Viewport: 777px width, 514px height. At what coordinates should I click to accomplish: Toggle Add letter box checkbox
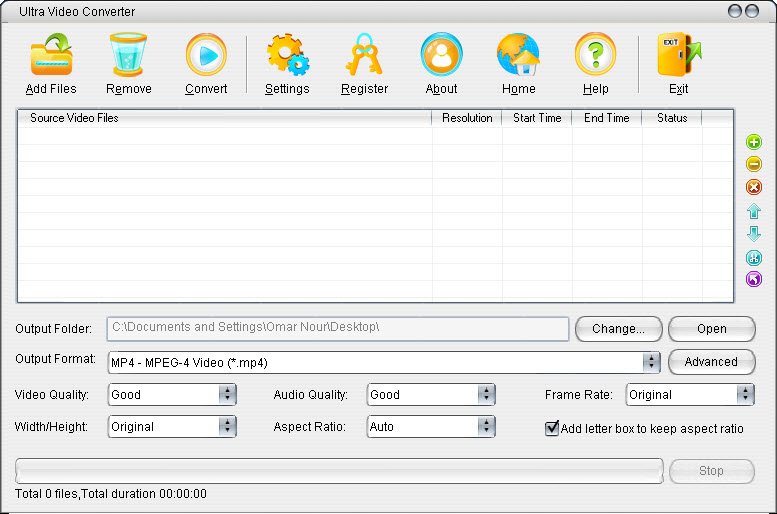tap(552, 428)
